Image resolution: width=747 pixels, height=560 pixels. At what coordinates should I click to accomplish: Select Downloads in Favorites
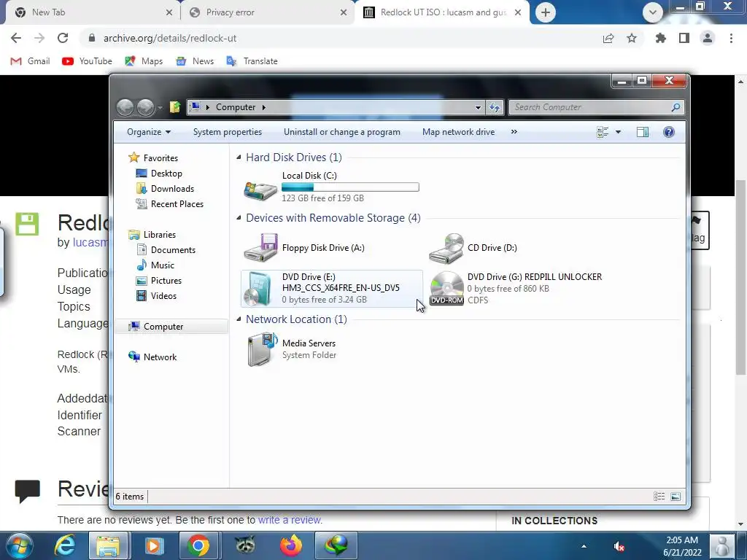(172, 189)
